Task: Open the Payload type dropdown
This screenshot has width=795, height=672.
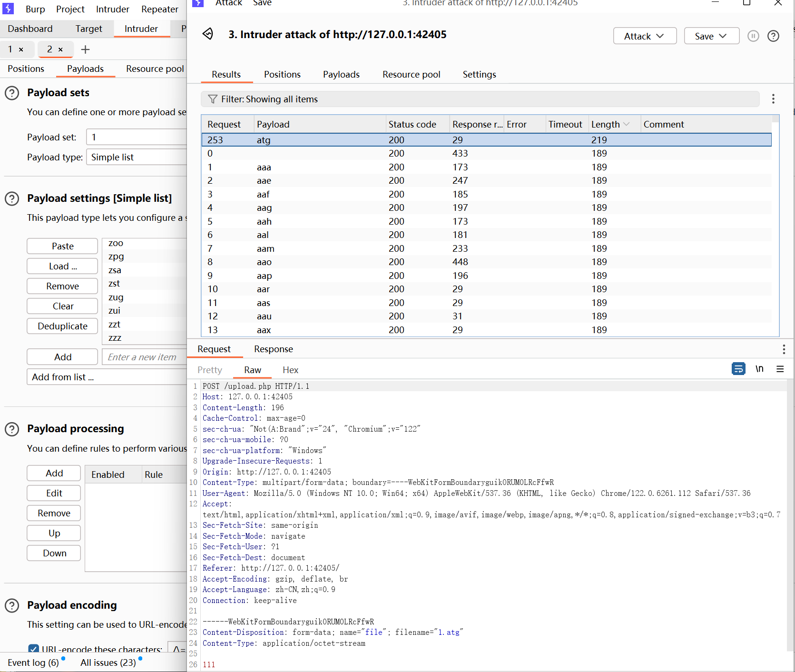Action: click(x=137, y=157)
